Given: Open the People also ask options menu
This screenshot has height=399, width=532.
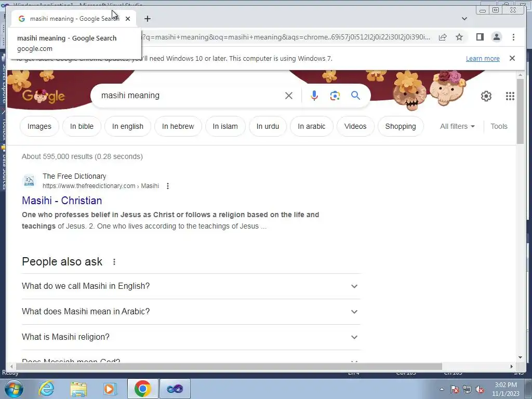Looking at the screenshot, I should coord(114,262).
